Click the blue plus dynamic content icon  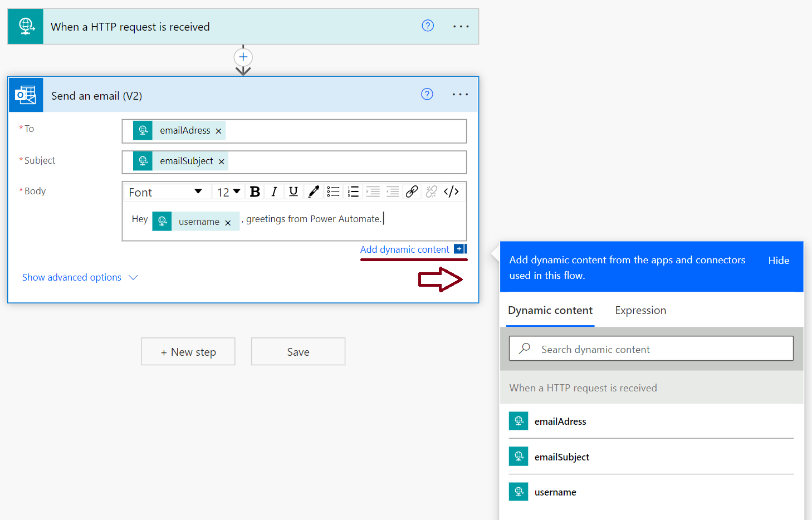pyautogui.click(x=460, y=249)
